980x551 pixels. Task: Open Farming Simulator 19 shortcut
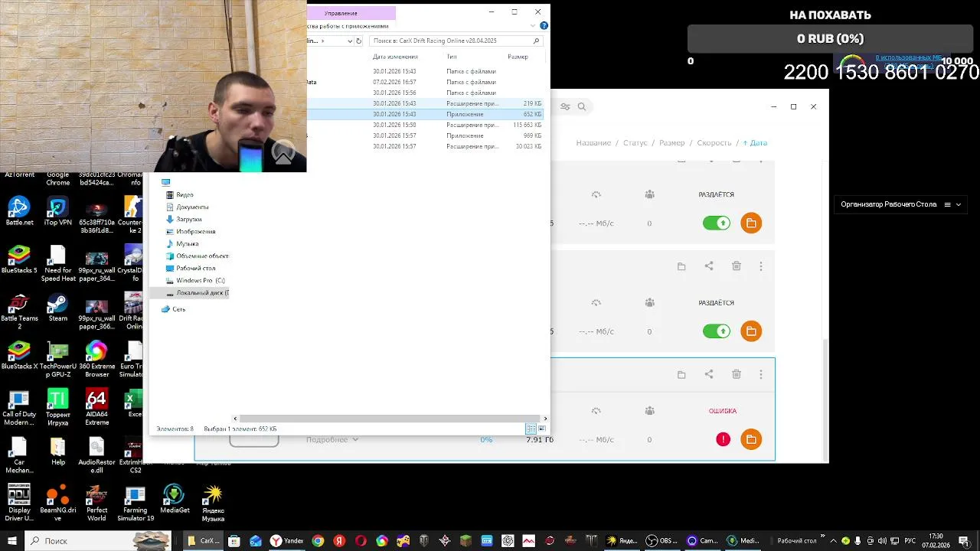tap(135, 503)
